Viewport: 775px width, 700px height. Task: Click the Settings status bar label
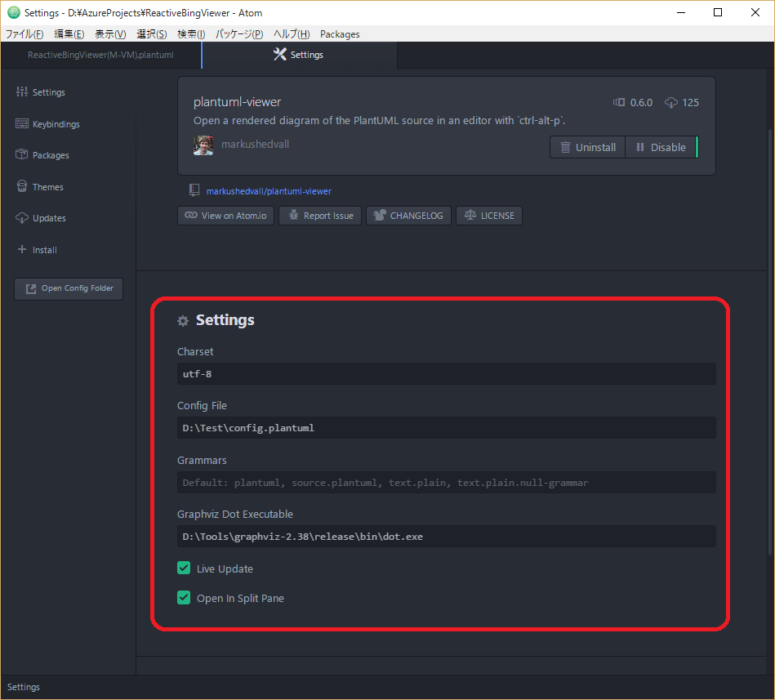point(23,687)
